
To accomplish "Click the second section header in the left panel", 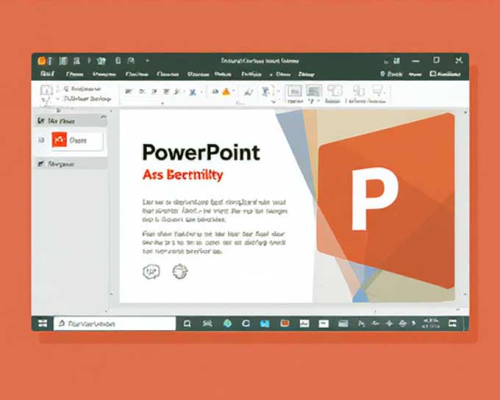I will coord(72,164).
